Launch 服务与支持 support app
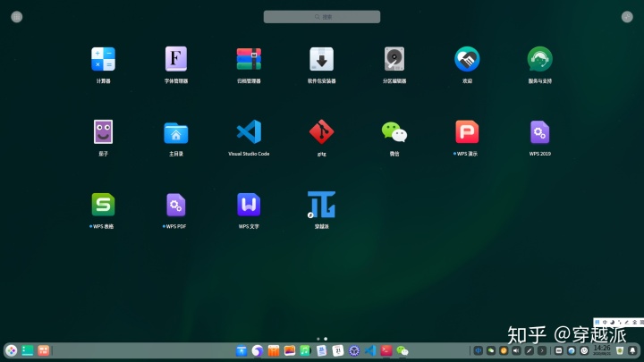 539,59
